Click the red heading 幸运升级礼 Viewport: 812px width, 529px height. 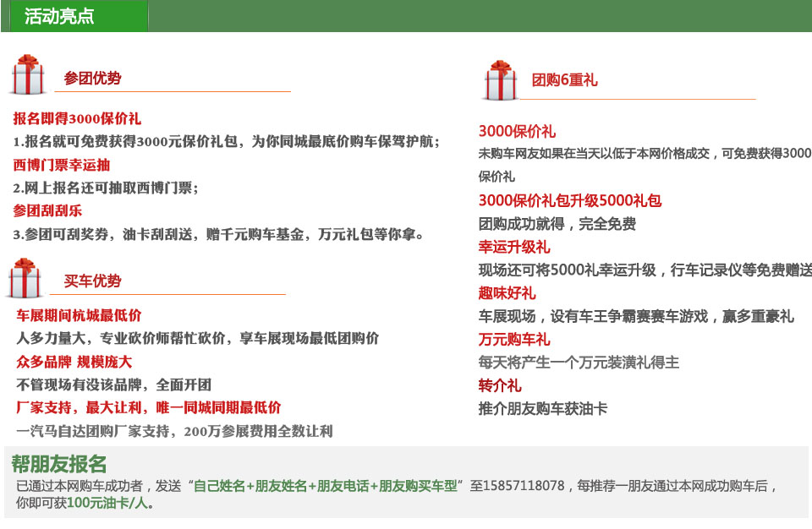tap(513, 247)
